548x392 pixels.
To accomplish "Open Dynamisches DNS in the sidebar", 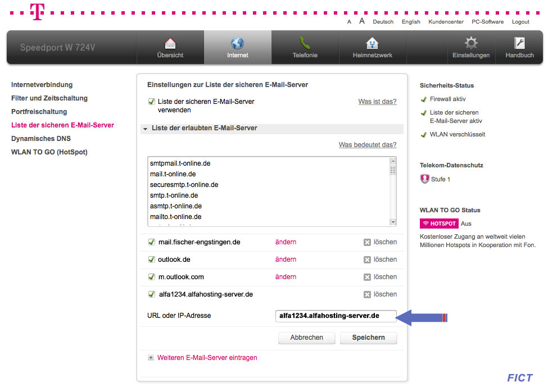I will point(41,139).
